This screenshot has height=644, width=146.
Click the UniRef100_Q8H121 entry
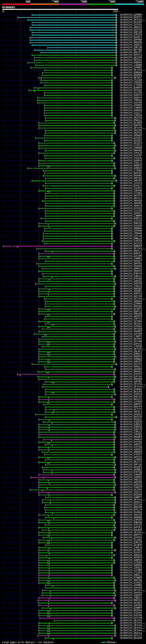[x=131, y=27]
